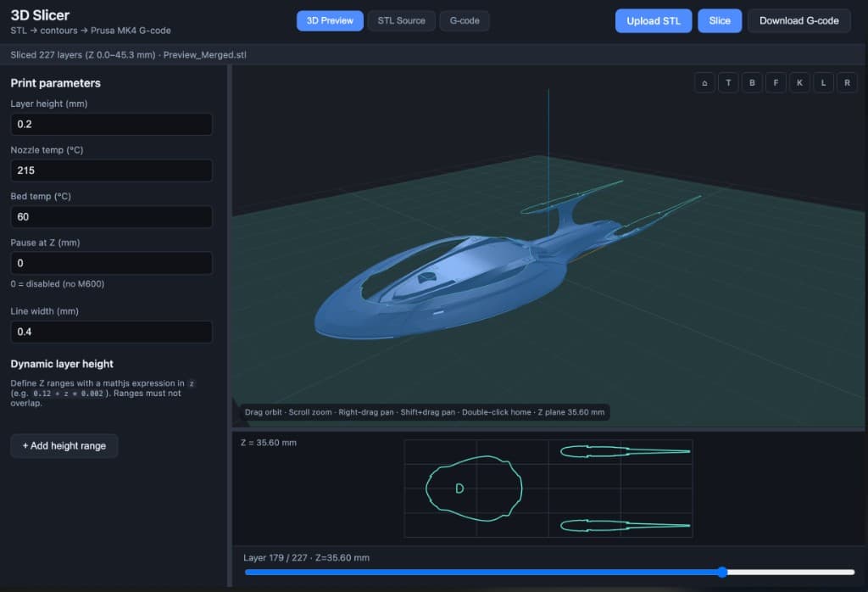Screen dimensions: 868x592
Task: Open the 3D Preview tab
Action: (330, 20)
